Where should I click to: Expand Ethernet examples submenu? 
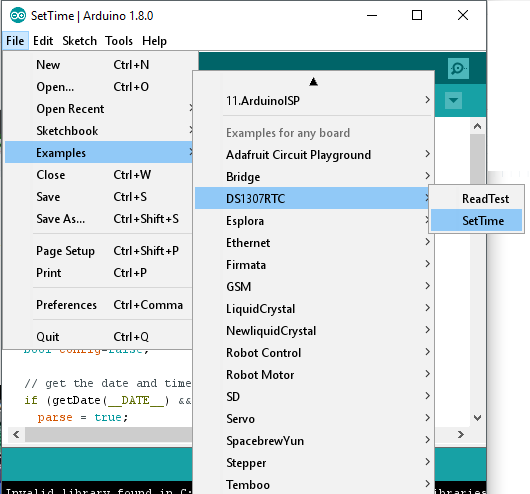pyautogui.click(x=313, y=242)
